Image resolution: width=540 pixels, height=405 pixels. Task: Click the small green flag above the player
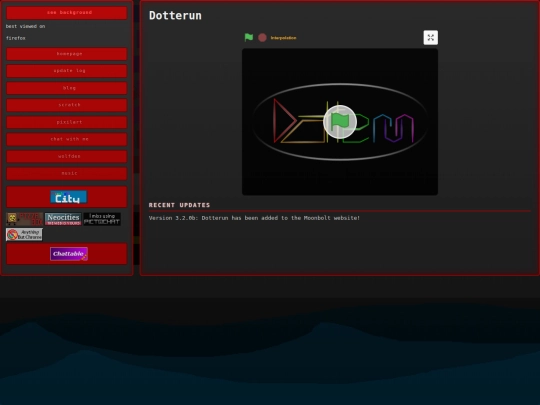pyautogui.click(x=249, y=38)
